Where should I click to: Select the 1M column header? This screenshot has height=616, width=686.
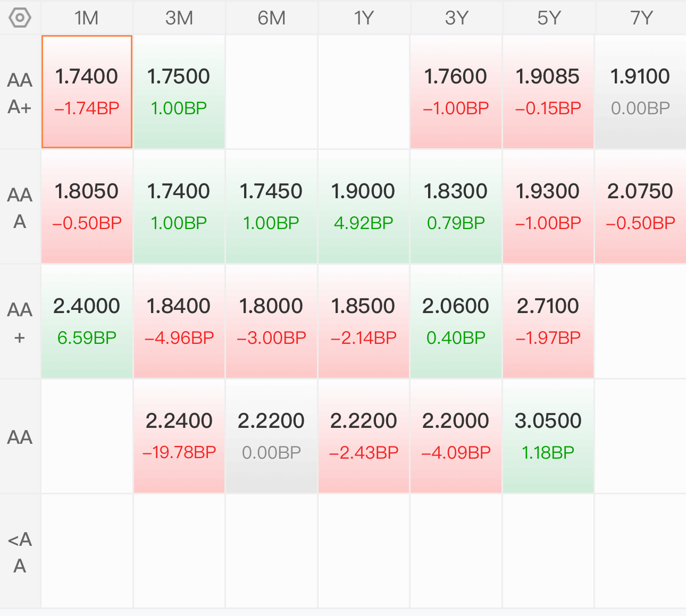tap(87, 18)
